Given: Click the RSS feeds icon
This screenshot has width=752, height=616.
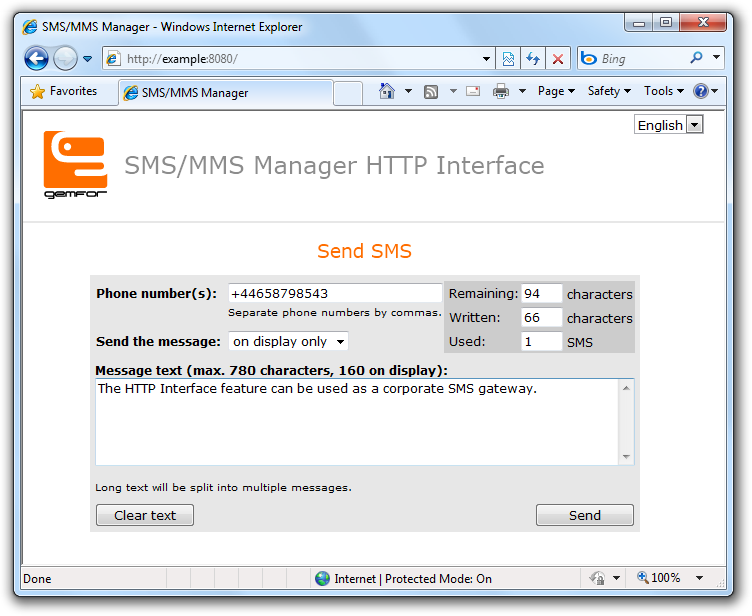Looking at the screenshot, I should pos(431,91).
